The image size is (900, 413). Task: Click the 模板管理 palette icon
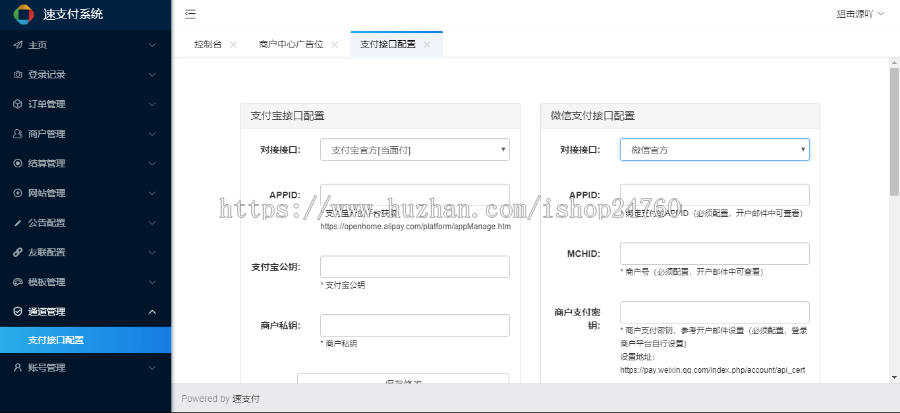(x=18, y=282)
